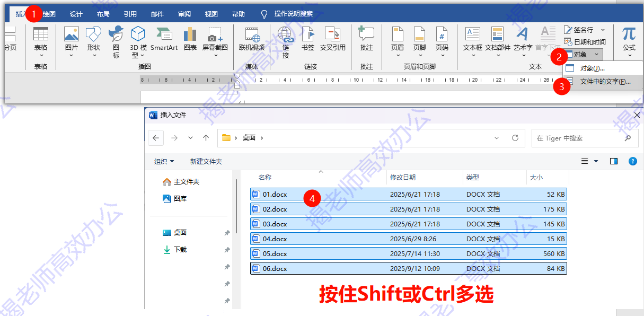
Task: Switch to the 设计 ribbon tab
Action: 76,14
